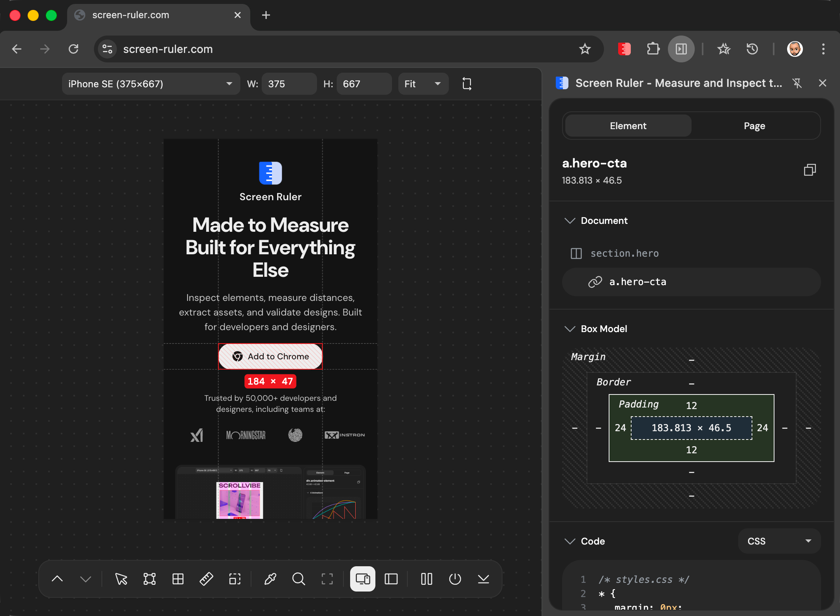Click the Add to Chrome button
The image size is (840, 616).
click(270, 356)
